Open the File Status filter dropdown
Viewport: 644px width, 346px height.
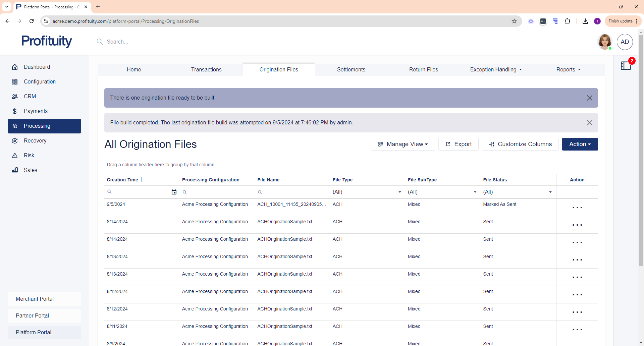point(550,192)
